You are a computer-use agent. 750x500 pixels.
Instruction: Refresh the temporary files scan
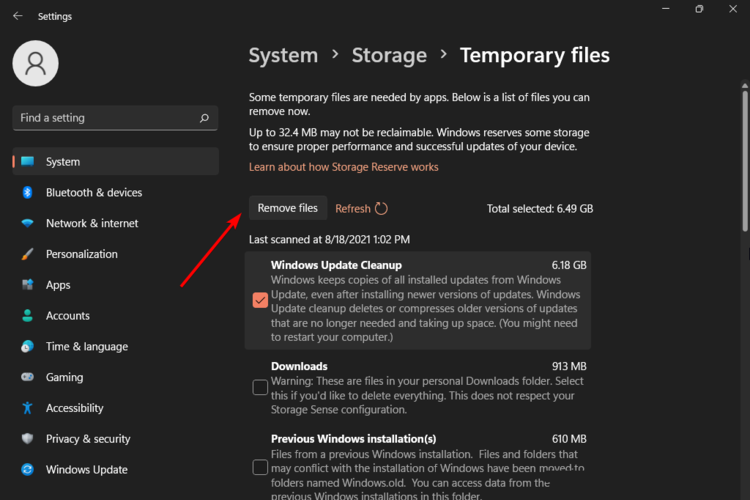[x=361, y=209]
